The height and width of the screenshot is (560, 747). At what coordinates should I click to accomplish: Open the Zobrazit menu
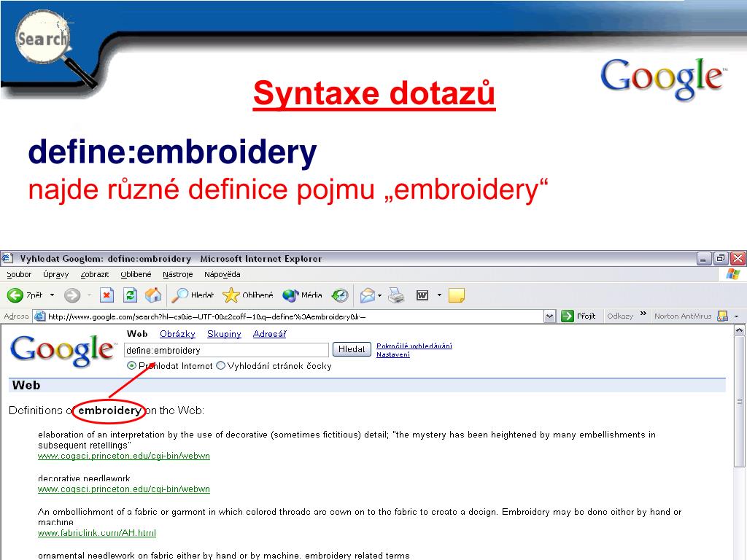pyautogui.click(x=94, y=274)
